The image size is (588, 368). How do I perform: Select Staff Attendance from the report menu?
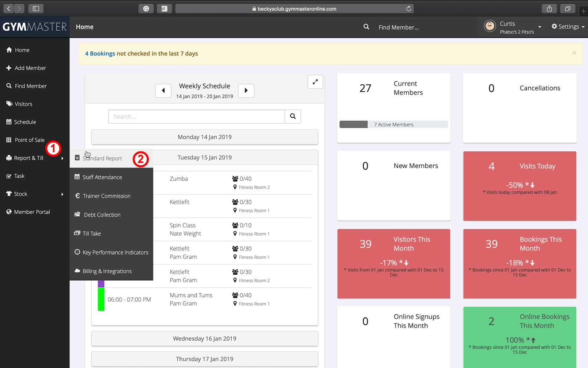pyautogui.click(x=102, y=177)
